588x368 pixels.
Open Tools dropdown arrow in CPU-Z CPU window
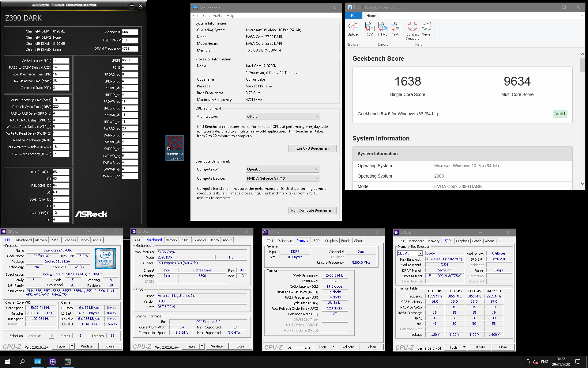[72, 346]
